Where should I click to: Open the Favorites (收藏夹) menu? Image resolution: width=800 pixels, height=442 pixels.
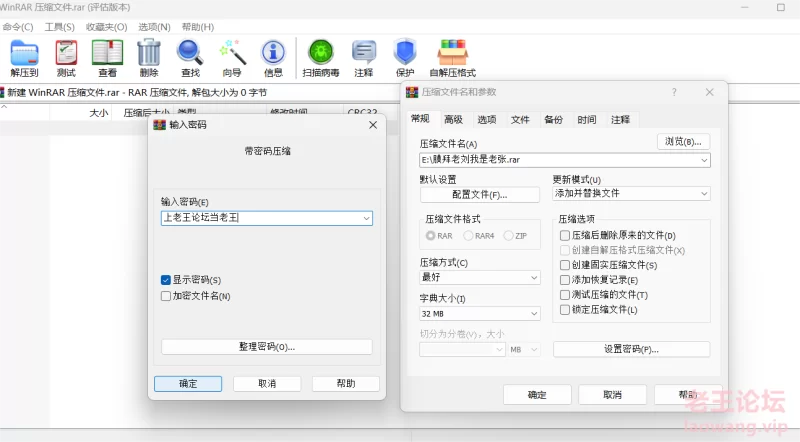[106, 27]
